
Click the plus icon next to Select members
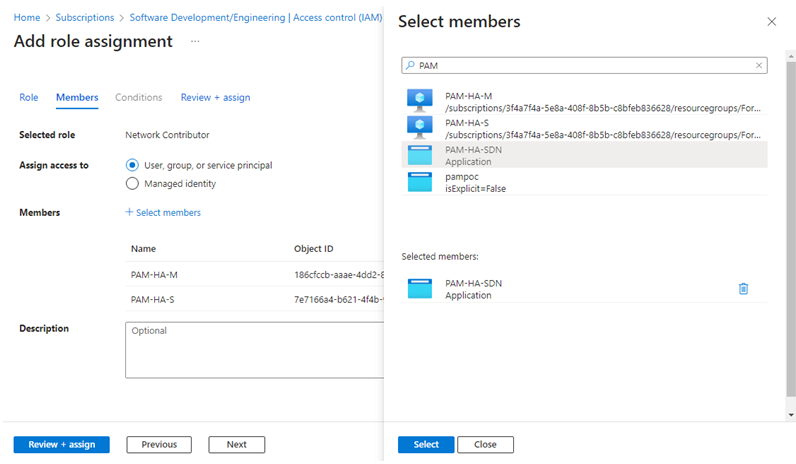click(x=129, y=212)
